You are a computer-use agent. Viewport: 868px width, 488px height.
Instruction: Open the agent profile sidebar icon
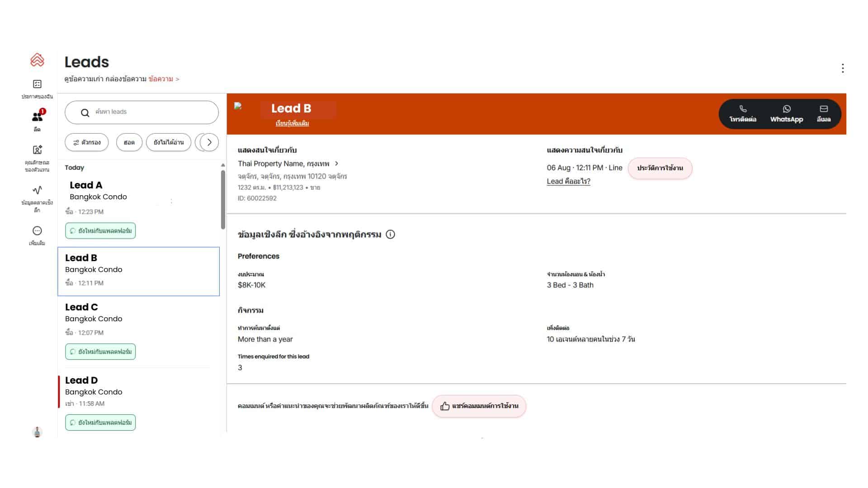[x=37, y=150]
